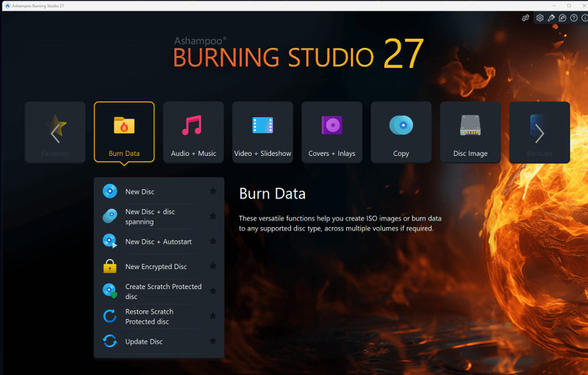Open the Covers + Inlays category

(x=332, y=132)
